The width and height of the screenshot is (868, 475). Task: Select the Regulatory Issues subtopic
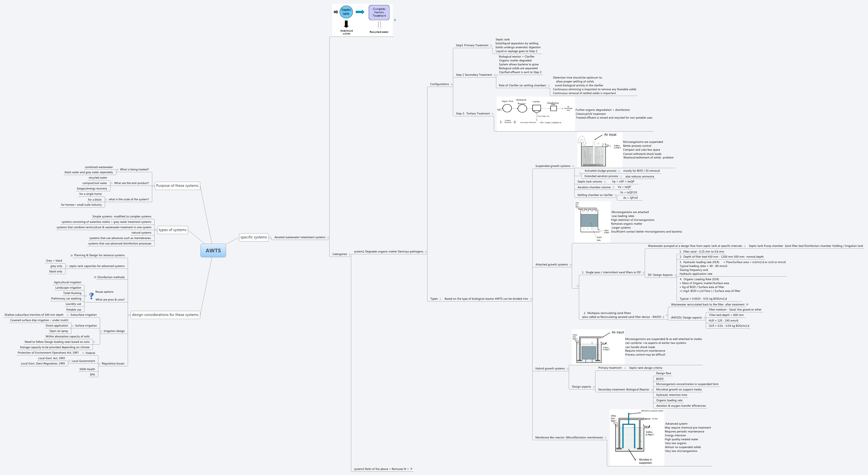[x=113, y=364]
